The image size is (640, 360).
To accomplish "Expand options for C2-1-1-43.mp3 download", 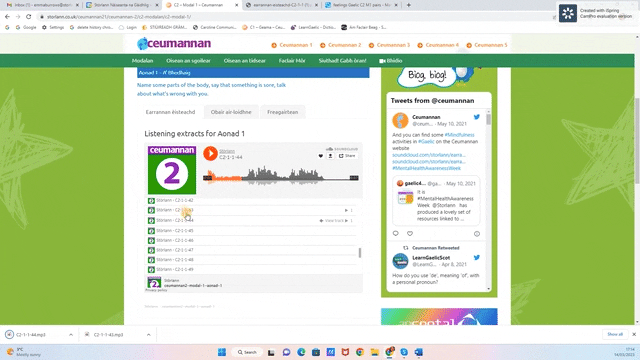I will click(x=149, y=335).
